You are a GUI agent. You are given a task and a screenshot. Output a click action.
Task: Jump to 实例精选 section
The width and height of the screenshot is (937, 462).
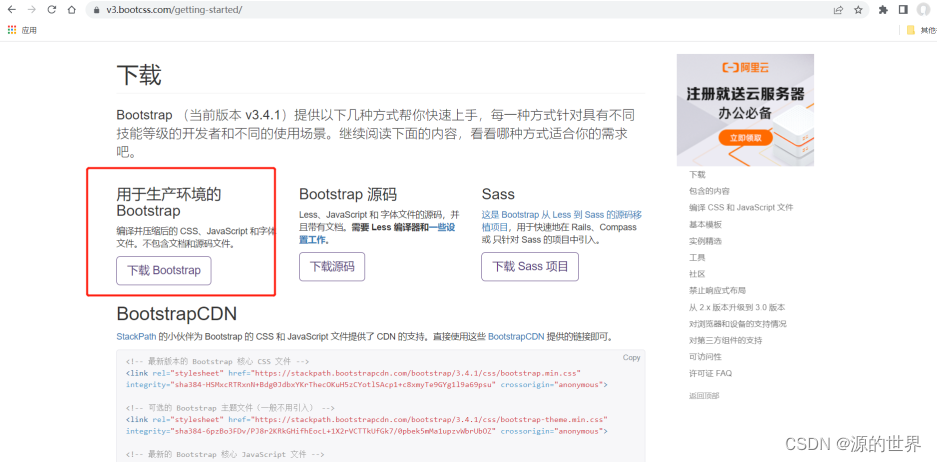705,241
